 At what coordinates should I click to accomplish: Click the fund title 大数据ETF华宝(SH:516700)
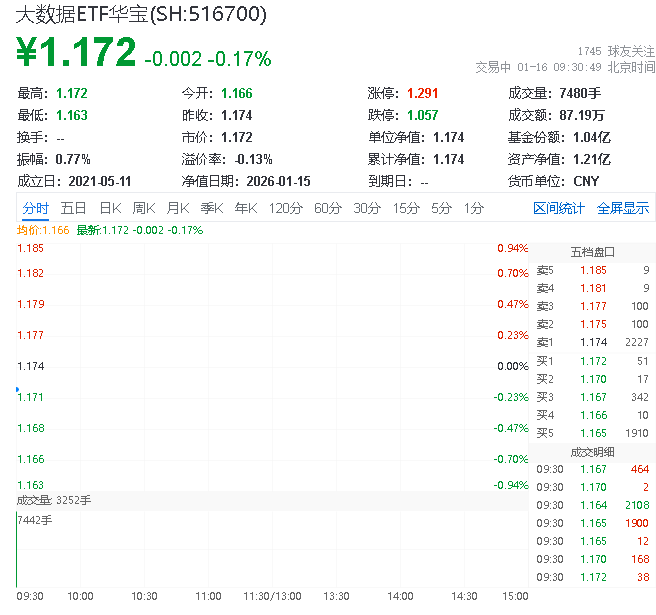[x=141, y=14]
